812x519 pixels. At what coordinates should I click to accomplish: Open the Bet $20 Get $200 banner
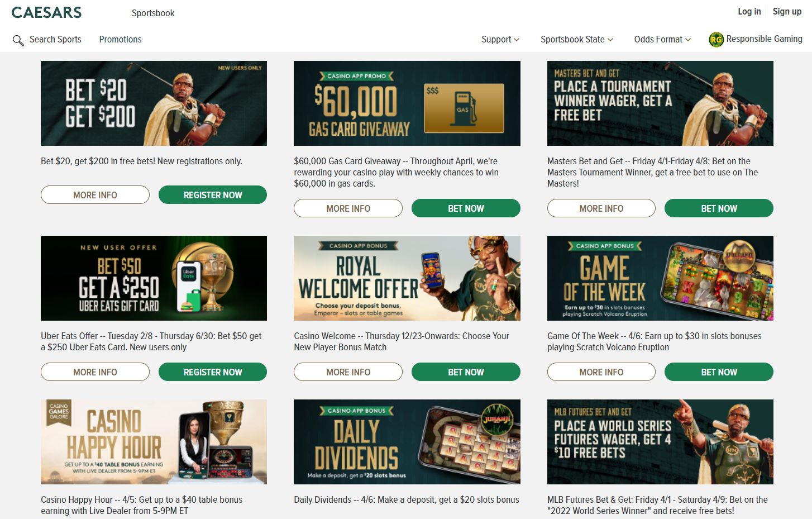point(154,103)
